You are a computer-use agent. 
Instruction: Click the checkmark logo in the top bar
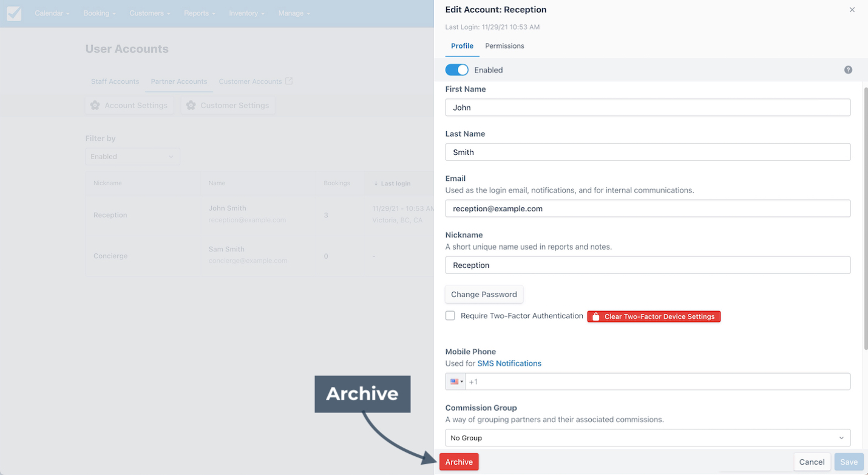pos(14,13)
